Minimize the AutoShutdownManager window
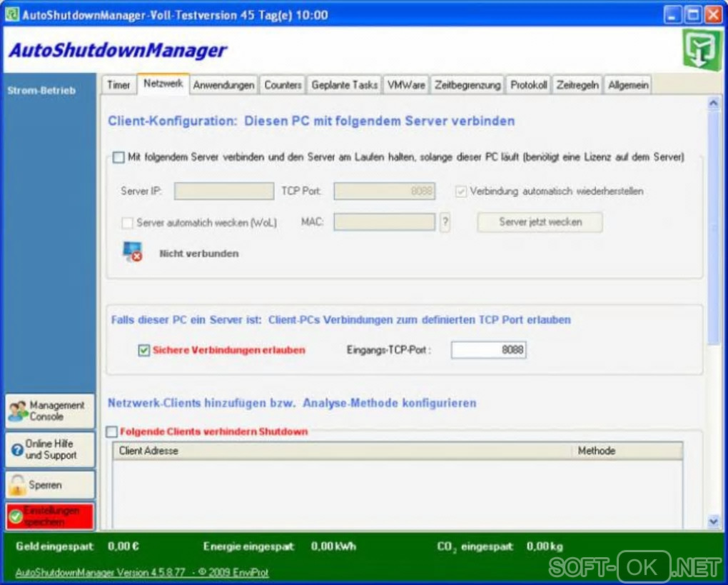 pos(672,14)
